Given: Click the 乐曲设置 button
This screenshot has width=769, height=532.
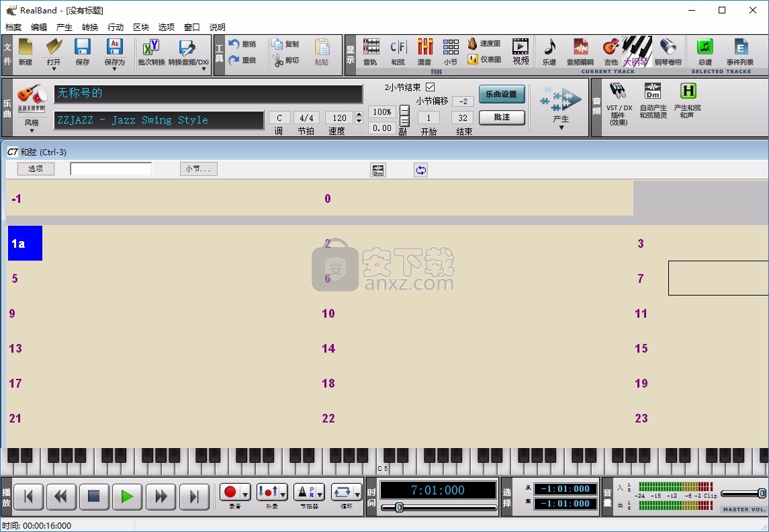Looking at the screenshot, I should 502,94.
